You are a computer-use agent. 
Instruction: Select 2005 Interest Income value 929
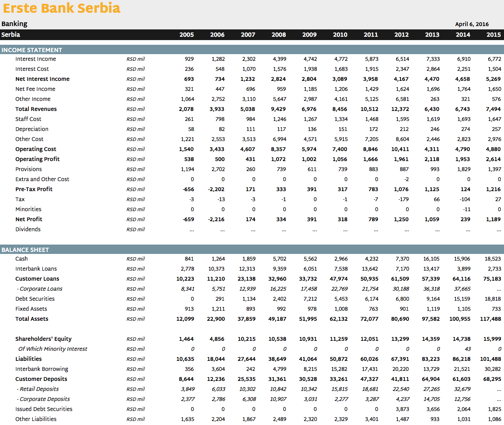click(x=189, y=59)
